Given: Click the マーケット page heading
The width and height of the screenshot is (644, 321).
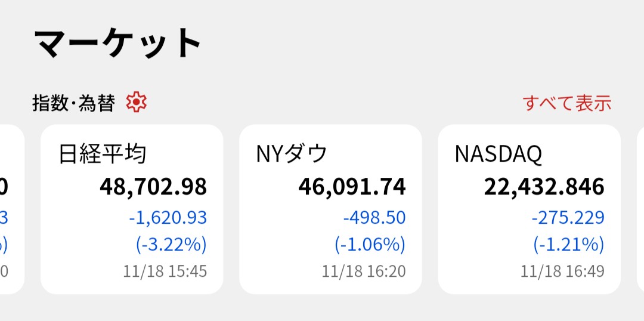Looking at the screenshot, I should tap(118, 44).
